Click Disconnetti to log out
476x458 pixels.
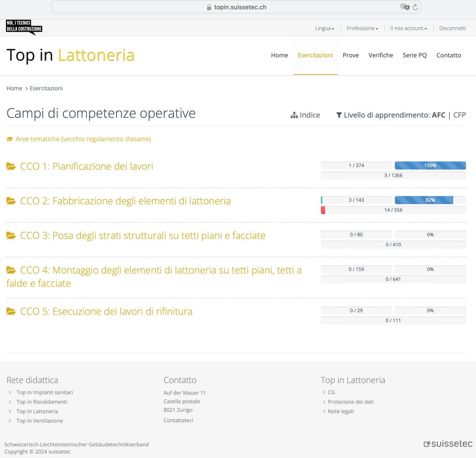452,28
